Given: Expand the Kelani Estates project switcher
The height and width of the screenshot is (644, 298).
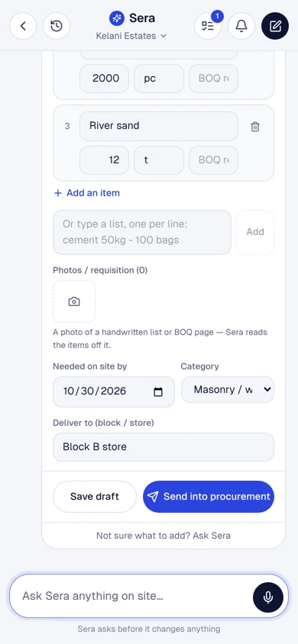Looking at the screenshot, I should pyautogui.click(x=131, y=36).
